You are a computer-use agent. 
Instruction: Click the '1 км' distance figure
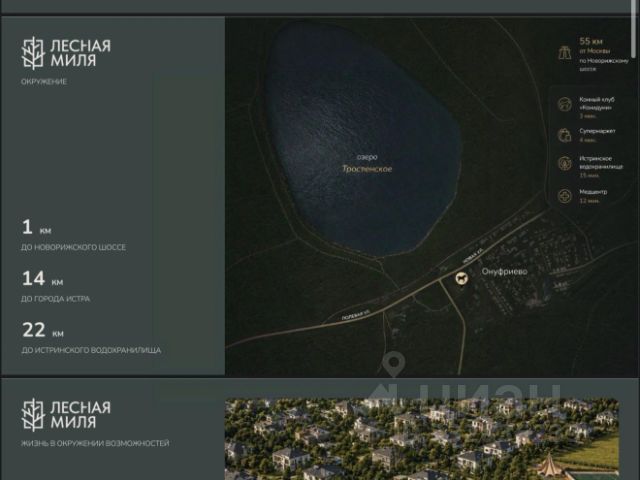tap(37, 227)
